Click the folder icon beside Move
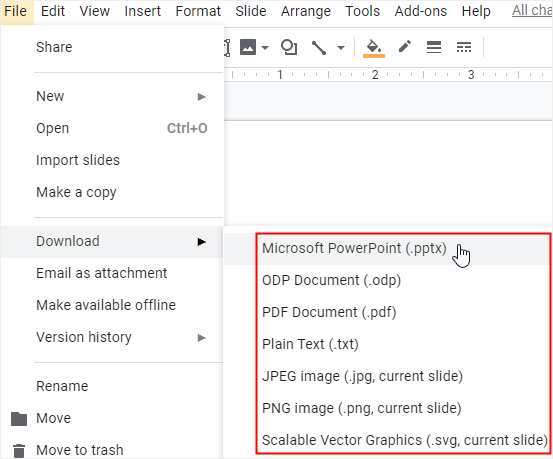 pyautogui.click(x=19, y=418)
